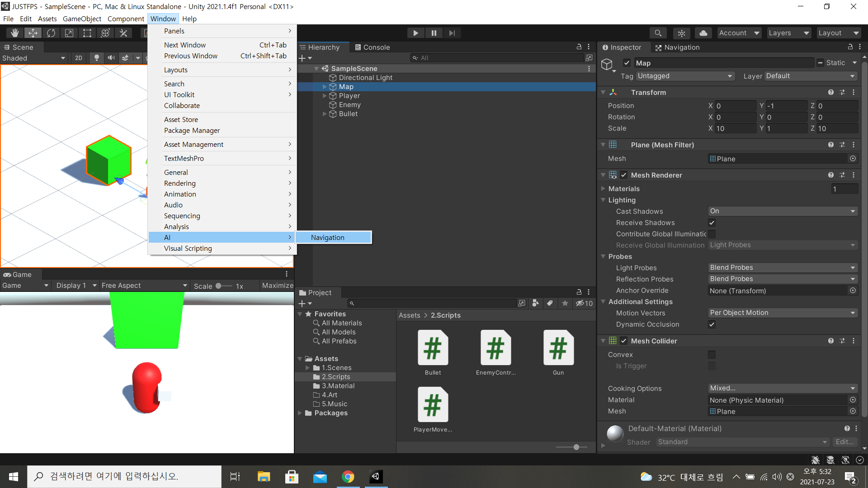Open the Cast Shadows dropdown

[x=782, y=211]
